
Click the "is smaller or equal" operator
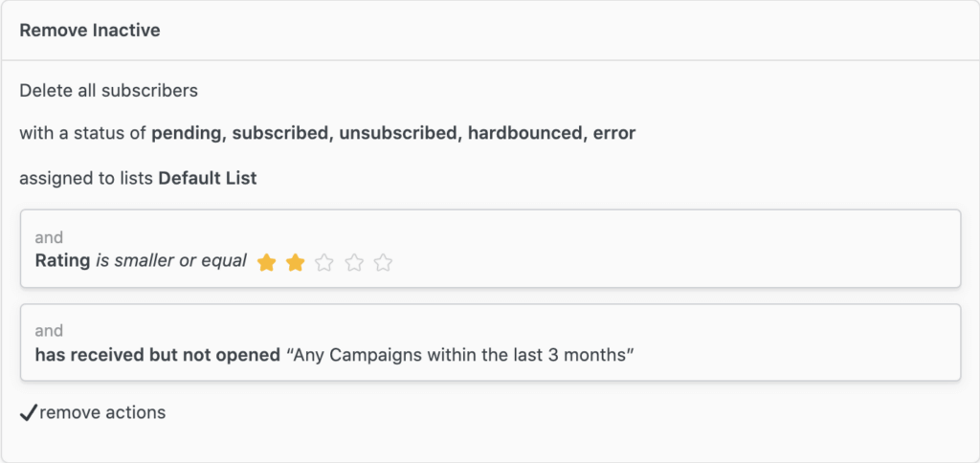pos(171,260)
